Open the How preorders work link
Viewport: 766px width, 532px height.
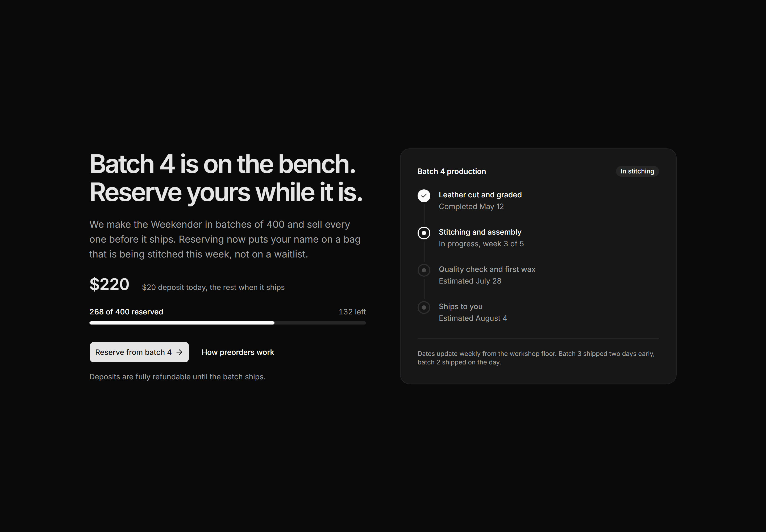point(238,352)
